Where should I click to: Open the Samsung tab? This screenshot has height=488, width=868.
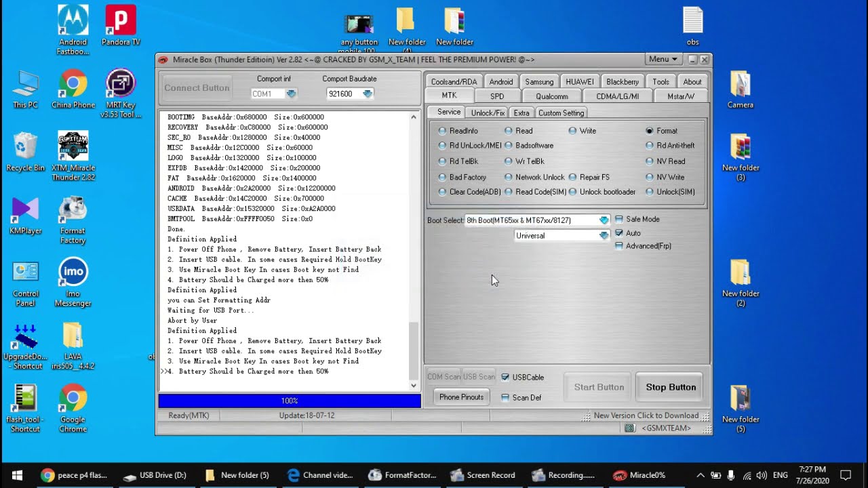pos(539,82)
